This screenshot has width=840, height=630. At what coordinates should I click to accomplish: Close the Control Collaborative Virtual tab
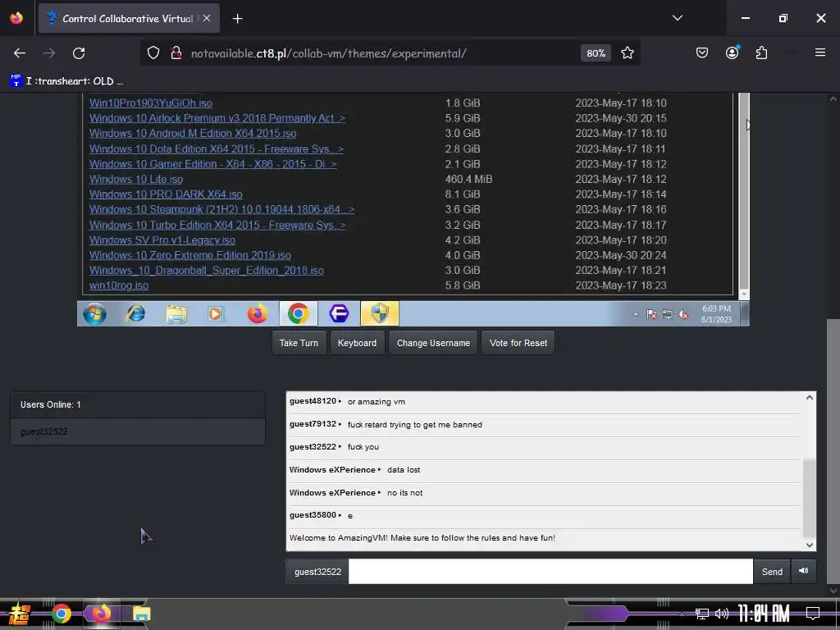(207, 18)
